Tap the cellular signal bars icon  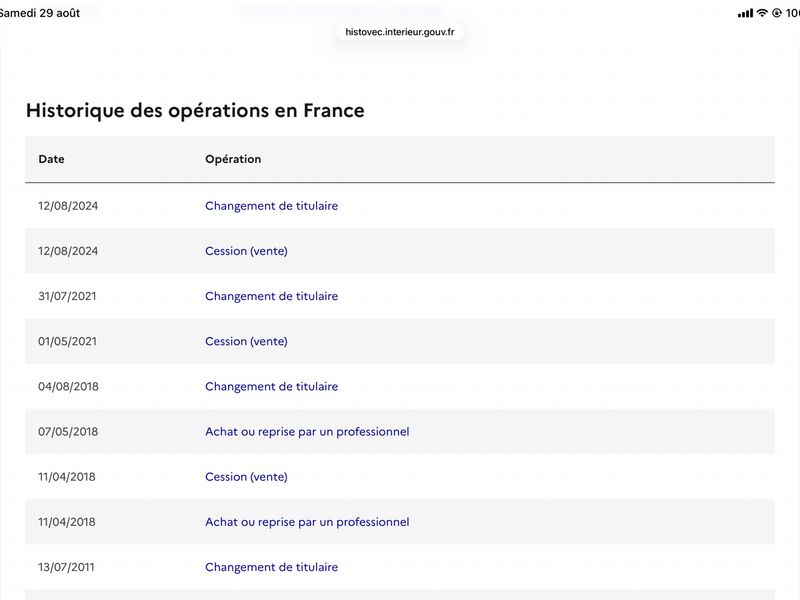pyautogui.click(x=745, y=13)
